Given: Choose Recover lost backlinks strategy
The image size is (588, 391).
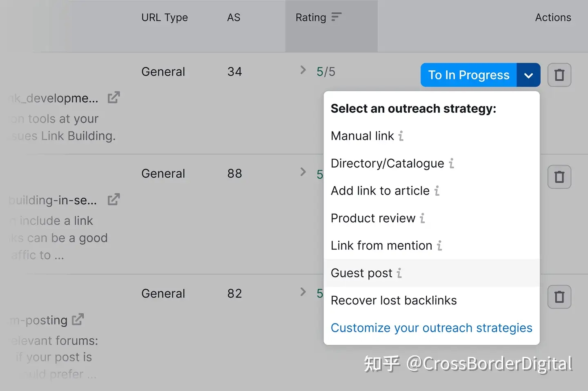Looking at the screenshot, I should [x=394, y=300].
